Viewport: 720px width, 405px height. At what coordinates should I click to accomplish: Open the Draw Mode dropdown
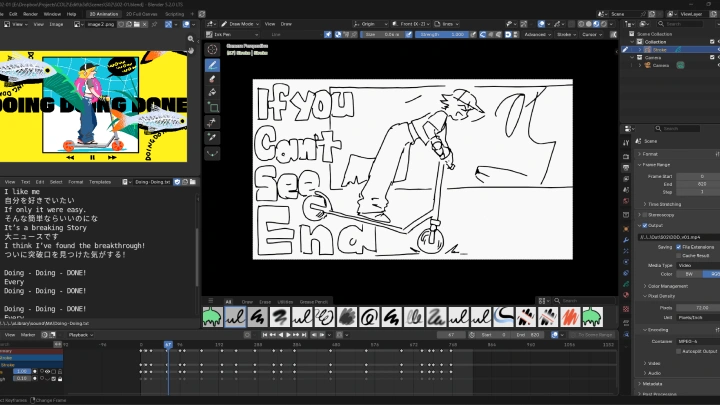240,24
